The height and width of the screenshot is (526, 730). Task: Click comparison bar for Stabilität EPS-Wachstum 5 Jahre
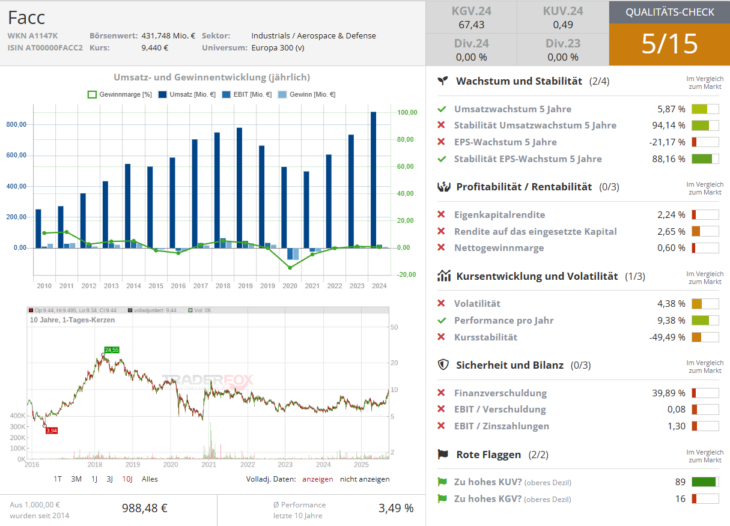pos(705,159)
